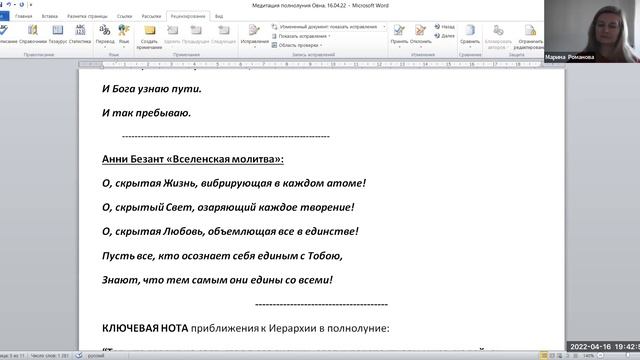Switch to the Рассылки ribbon tab
This screenshot has width=640, height=360.
click(151, 16)
